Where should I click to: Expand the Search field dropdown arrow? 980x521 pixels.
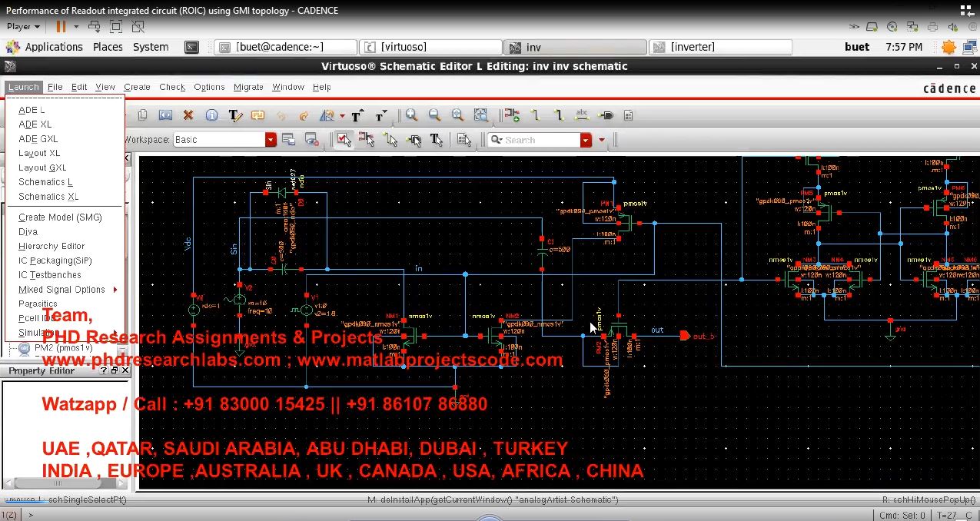pos(586,140)
